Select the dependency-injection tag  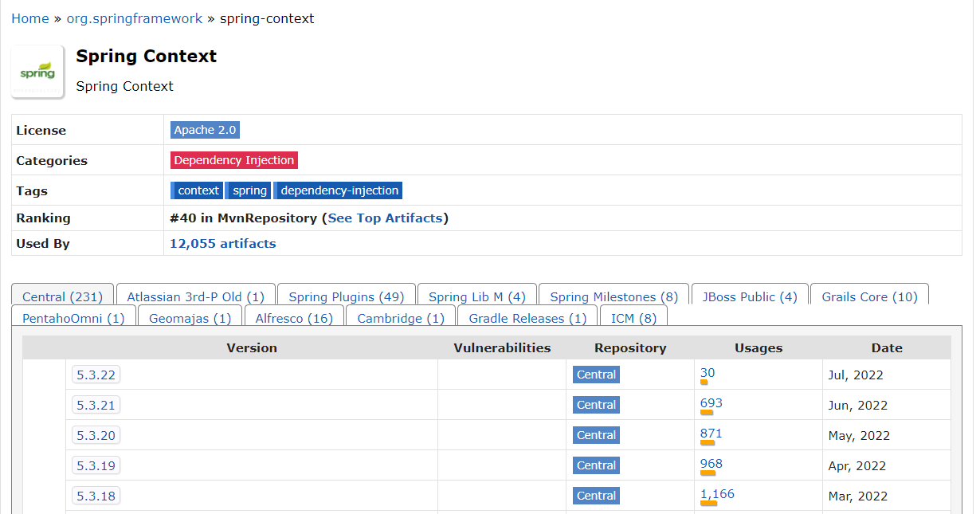[x=338, y=190]
